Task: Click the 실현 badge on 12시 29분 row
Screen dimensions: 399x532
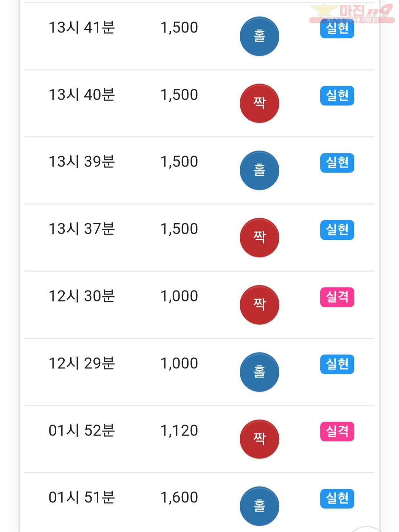Action: [337, 364]
